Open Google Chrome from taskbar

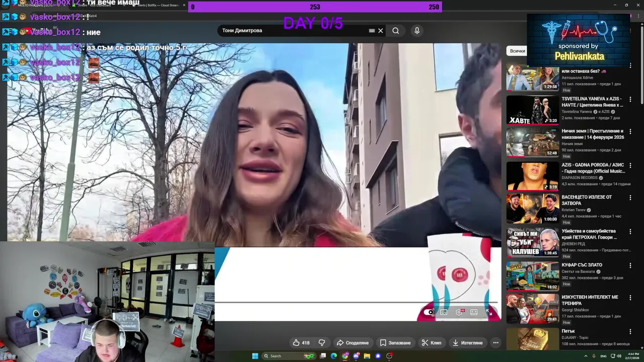345,356
